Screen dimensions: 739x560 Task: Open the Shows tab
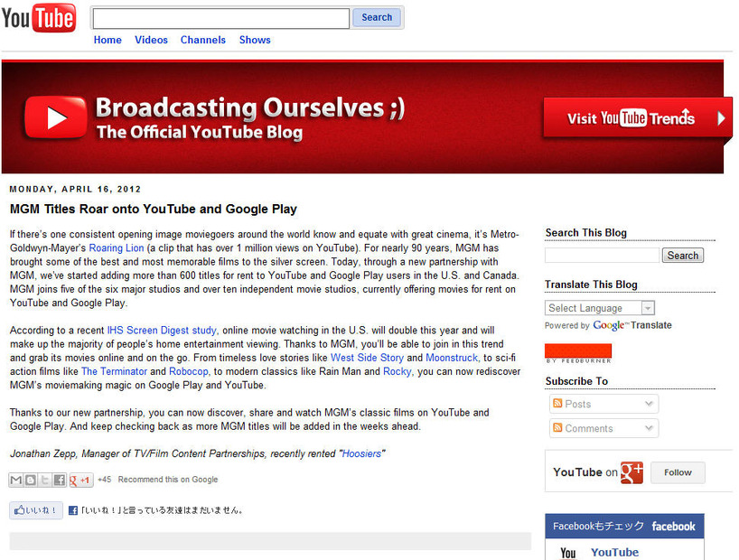[255, 40]
